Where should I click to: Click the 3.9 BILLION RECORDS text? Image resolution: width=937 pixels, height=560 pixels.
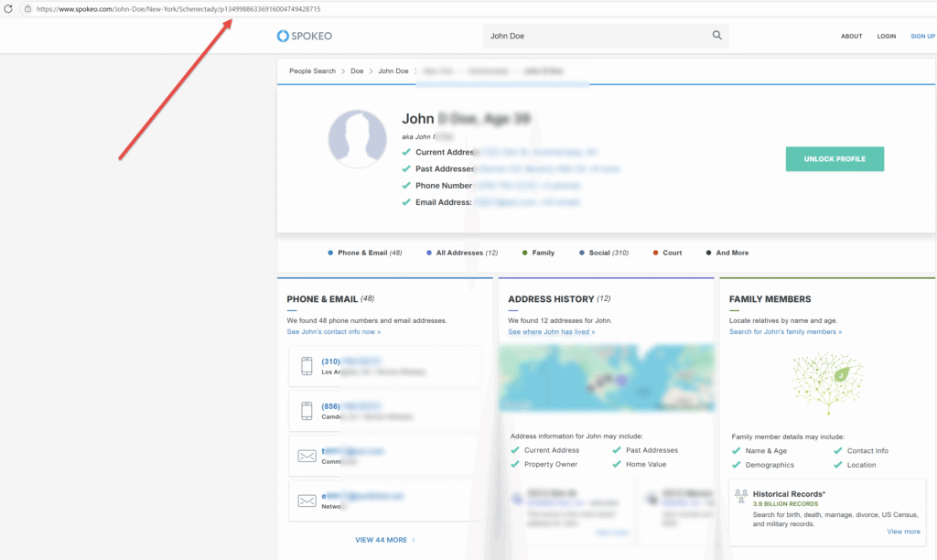click(785, 504)
